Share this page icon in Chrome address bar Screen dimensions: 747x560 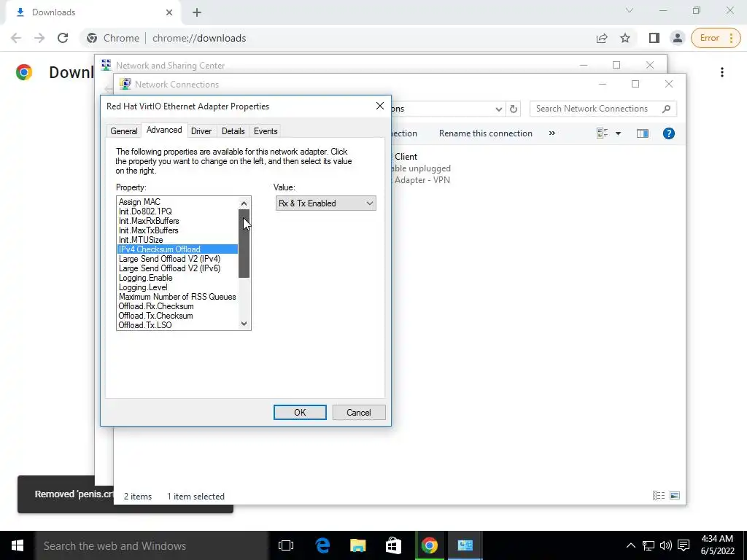[x=602, y=38]
